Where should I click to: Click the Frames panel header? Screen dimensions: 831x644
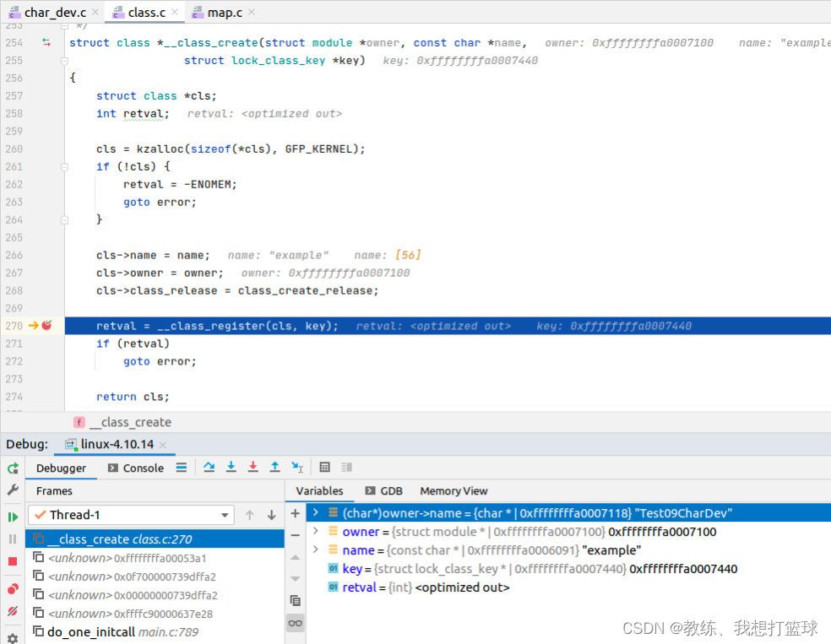54,491
